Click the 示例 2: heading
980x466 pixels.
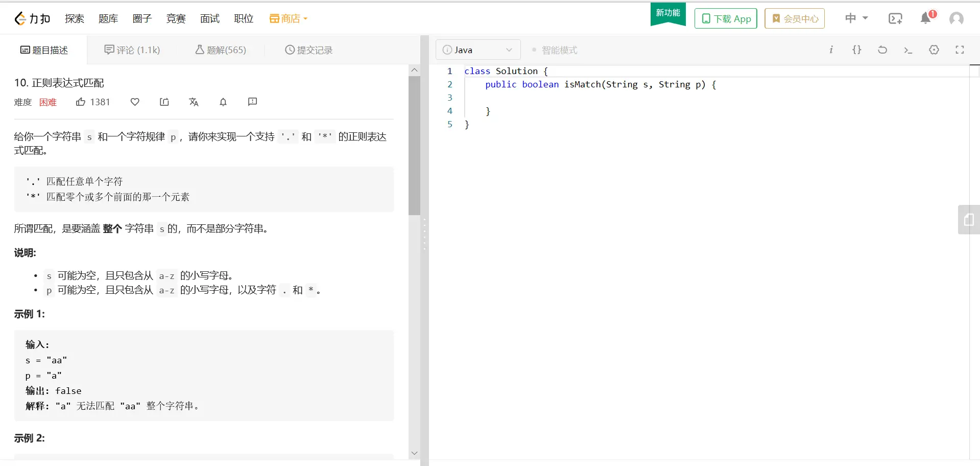tap(30, 438)
